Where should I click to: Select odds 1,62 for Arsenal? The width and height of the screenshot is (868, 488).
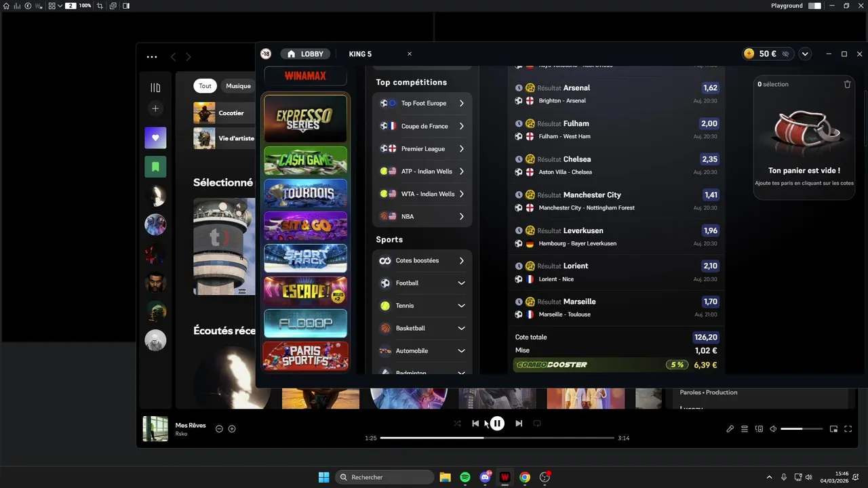point(710,88)
